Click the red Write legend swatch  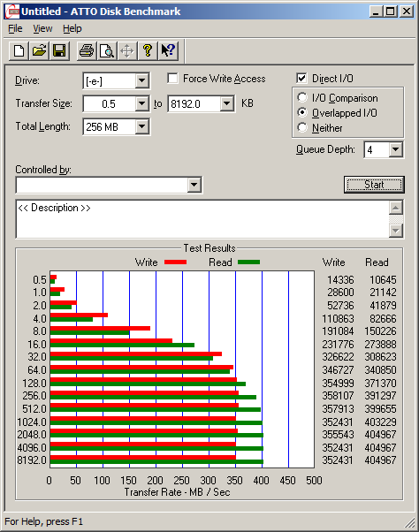click(x=175, y=262)
